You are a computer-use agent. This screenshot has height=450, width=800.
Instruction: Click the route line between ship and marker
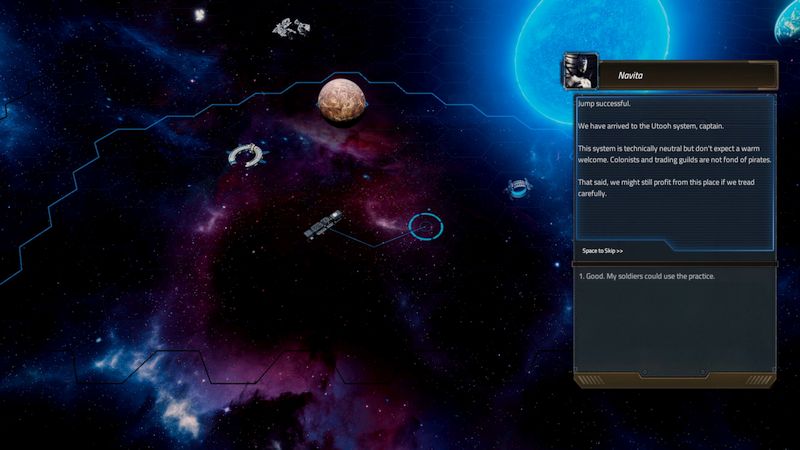click(373, 240)
